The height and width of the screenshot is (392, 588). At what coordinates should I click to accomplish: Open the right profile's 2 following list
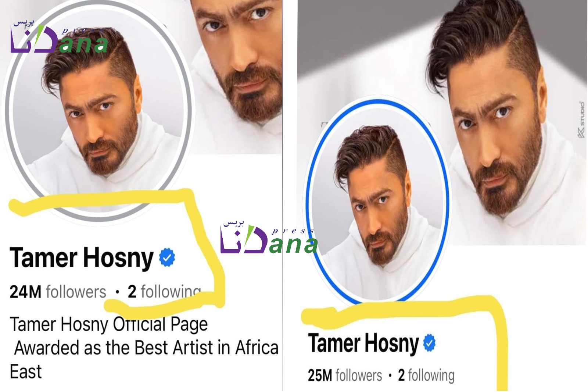click(x=426, y=375)
